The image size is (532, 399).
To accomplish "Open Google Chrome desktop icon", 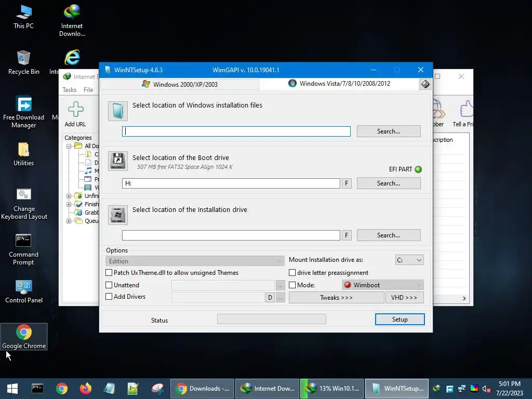I will point(24,337).
